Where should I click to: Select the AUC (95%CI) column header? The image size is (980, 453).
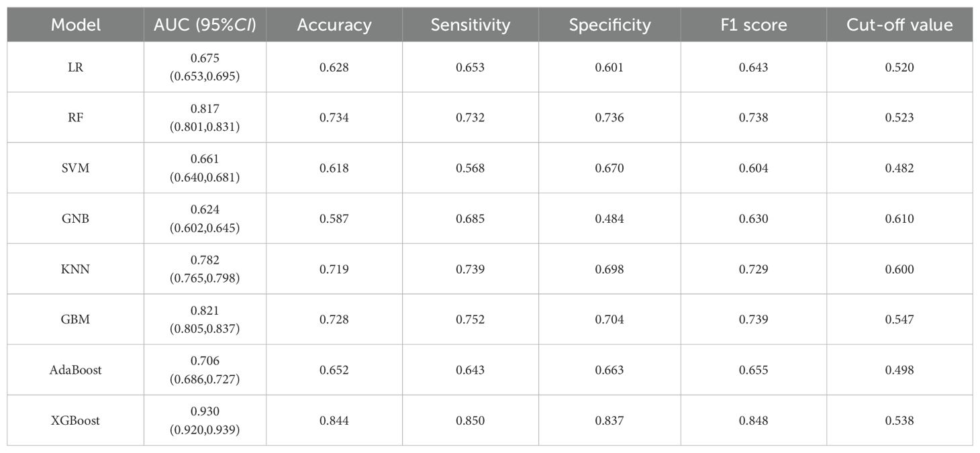click(x=205, y=25)
